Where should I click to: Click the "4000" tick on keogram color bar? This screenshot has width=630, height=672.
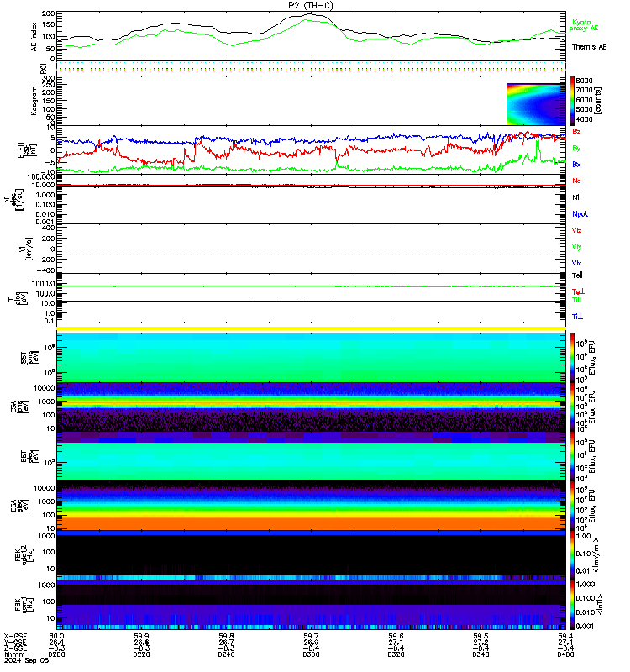(x=584, y=119)
